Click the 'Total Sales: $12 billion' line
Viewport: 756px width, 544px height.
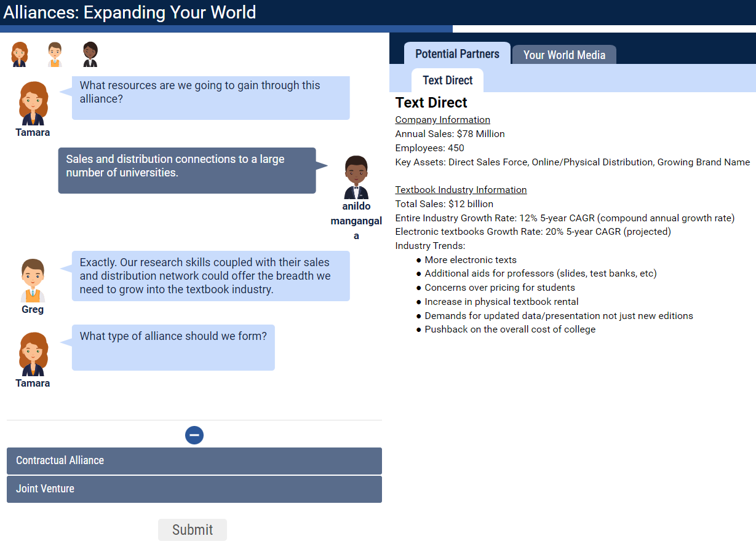click(444, 204)
